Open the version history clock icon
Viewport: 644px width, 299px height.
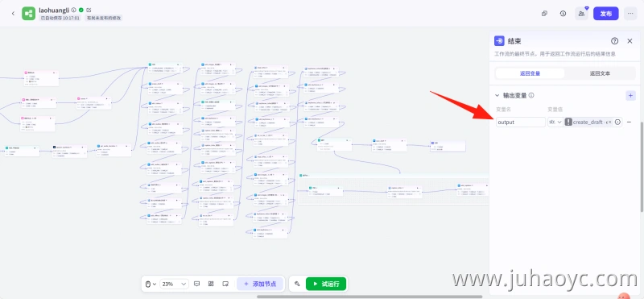[563, 14]
